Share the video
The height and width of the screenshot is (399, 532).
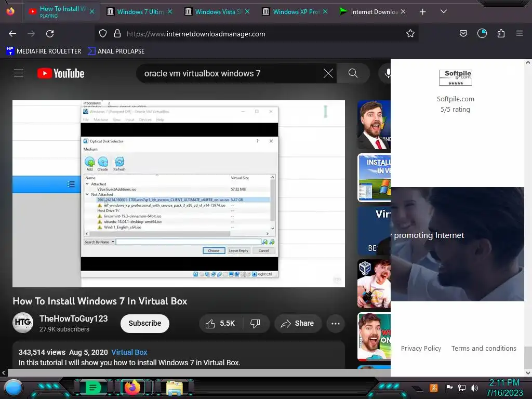[298, 323]
